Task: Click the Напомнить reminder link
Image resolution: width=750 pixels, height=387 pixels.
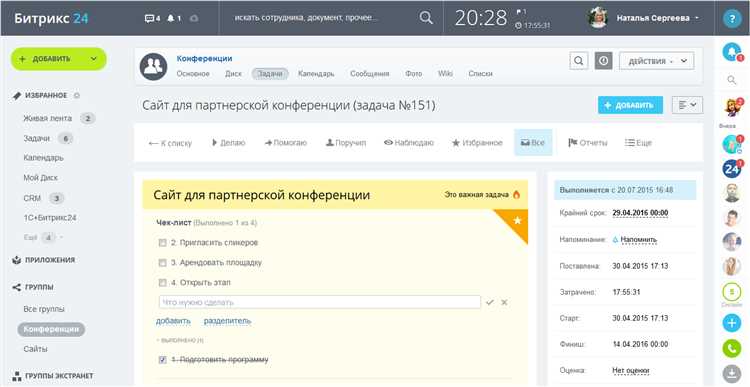Action: 639,240
